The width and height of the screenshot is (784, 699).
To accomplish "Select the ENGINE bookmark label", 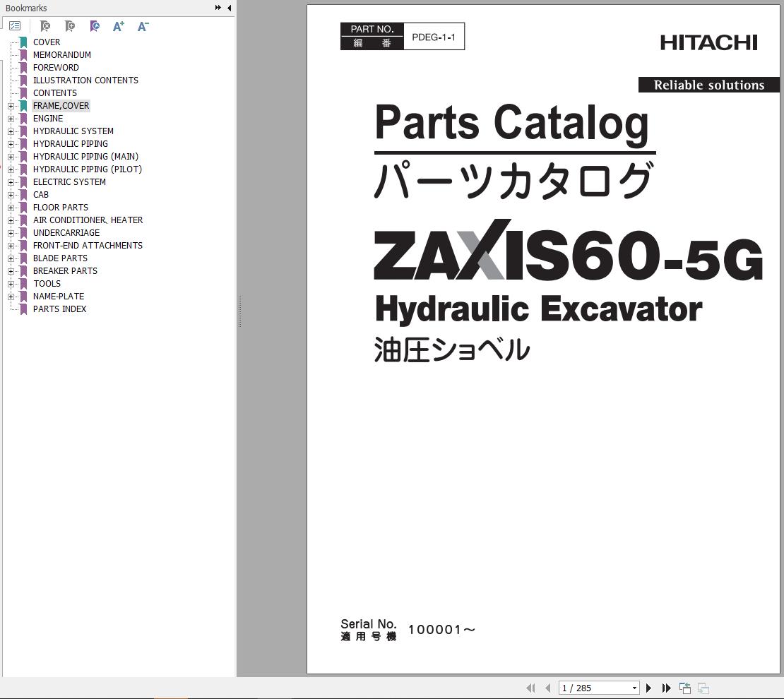I will coord(48,119).
